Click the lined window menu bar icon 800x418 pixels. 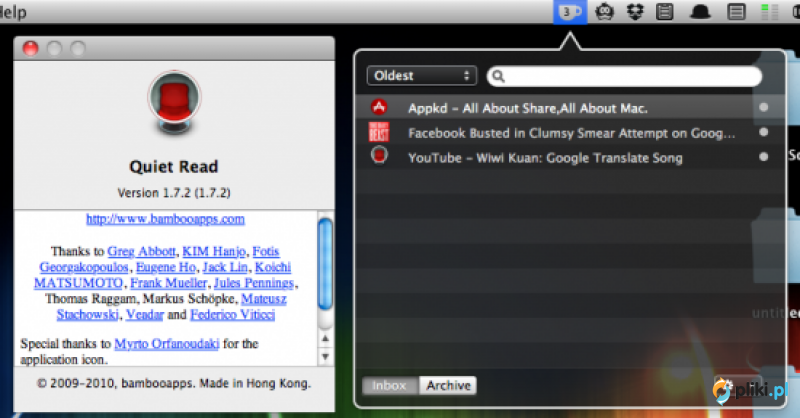(736, 11)
